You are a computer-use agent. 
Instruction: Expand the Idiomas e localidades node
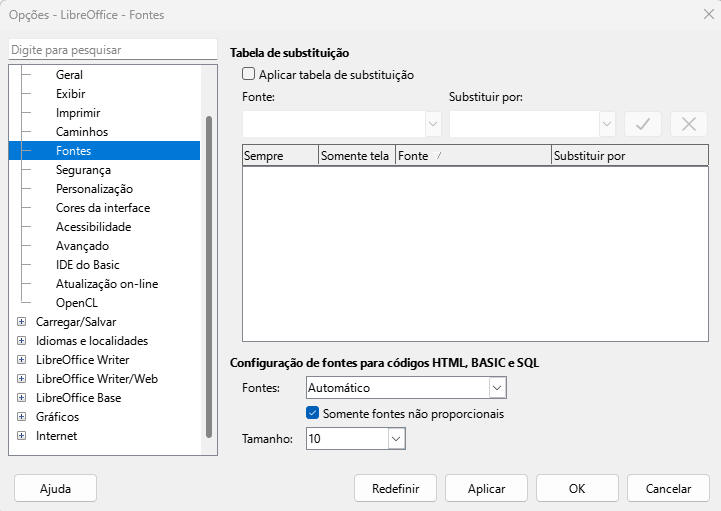(x=21, y=340)
